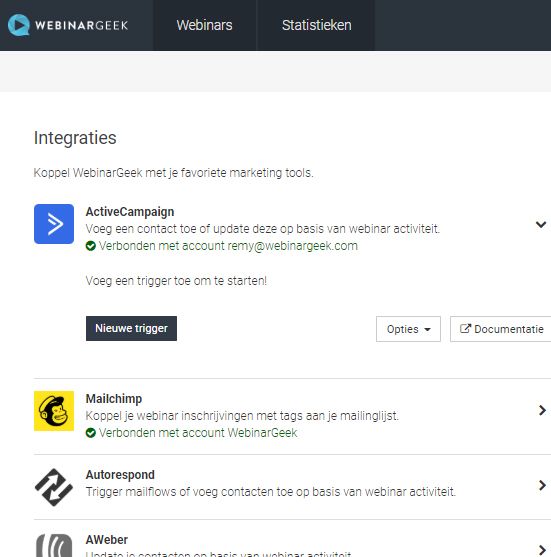The image size is (551, 557).
Task: Click 'Koppel WebinarGeek met je favoriete marketing tools.'
Action: [173, 173]
